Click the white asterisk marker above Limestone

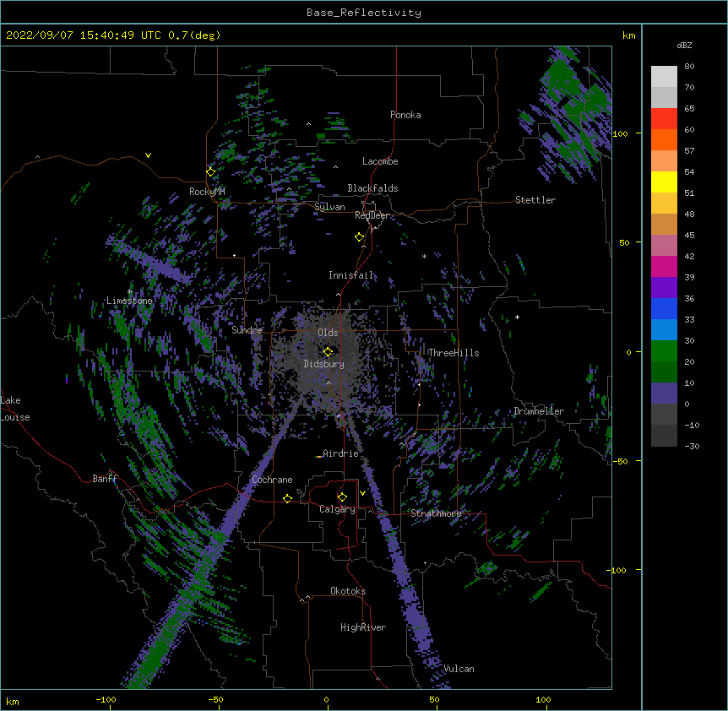point(130,292)
